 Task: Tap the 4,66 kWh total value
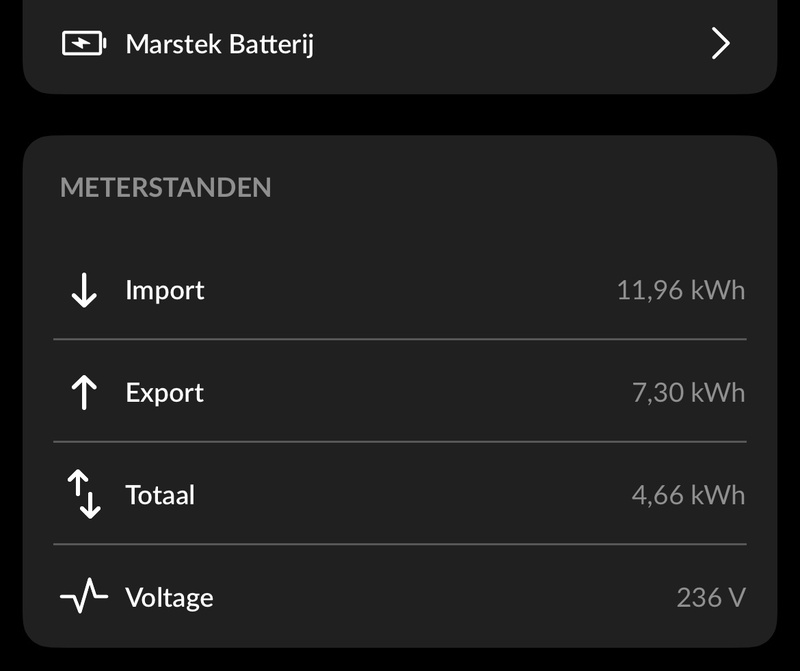[689, 495]
